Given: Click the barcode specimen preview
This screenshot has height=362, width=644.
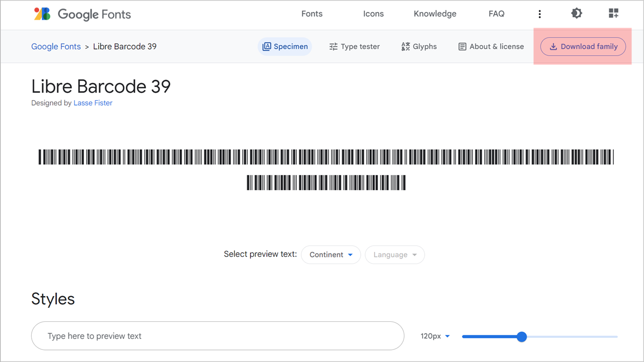Looking at the screenshot, I should click(326, 170).
